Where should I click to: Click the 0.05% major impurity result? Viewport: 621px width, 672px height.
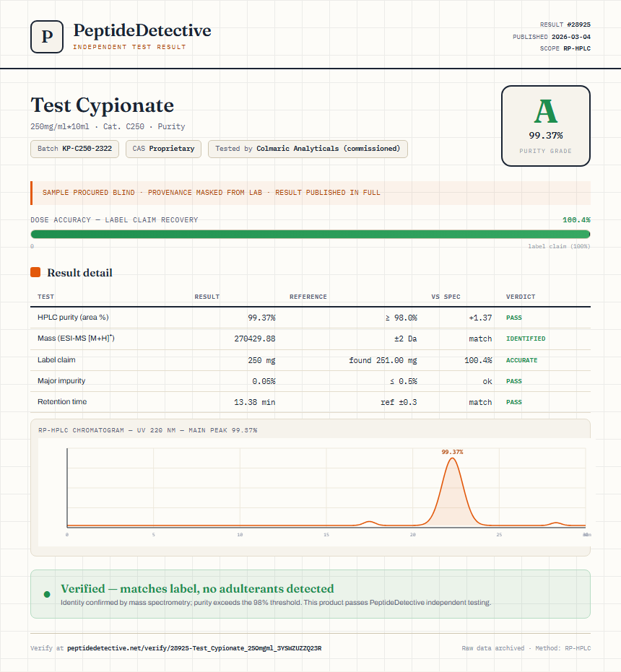(264, 381)
